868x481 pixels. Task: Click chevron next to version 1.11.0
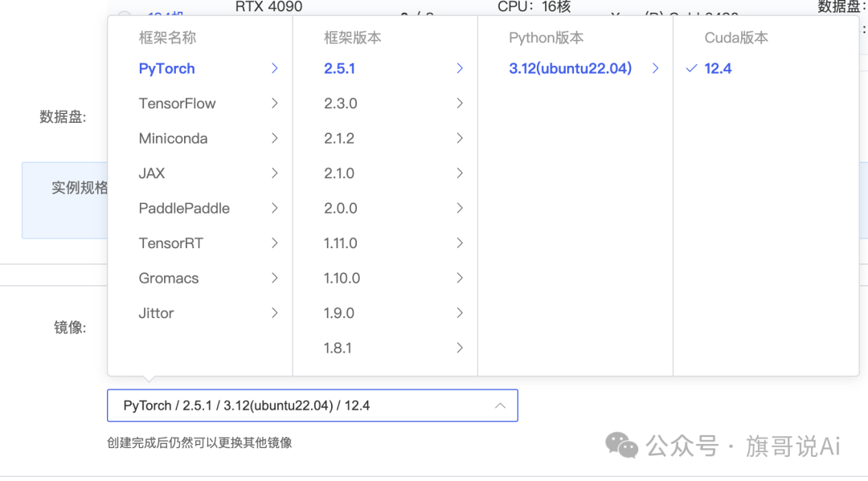[460, 243]
